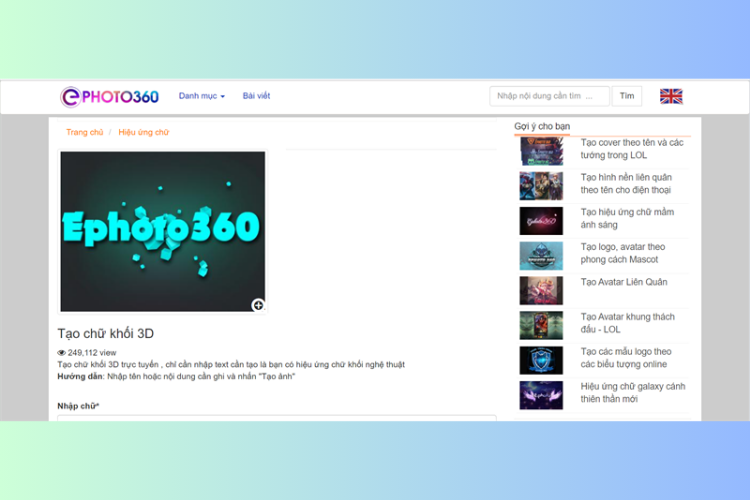The image size is (750, 500).
Task: Open the shield logo template thumbnail
Action: point(541,360)
